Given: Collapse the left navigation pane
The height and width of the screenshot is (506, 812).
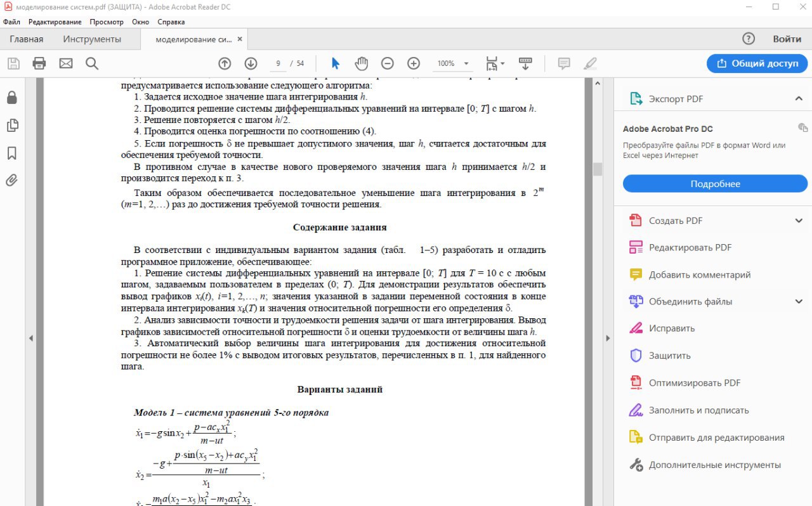Looking at the screenshot, I should click(31, 339).
